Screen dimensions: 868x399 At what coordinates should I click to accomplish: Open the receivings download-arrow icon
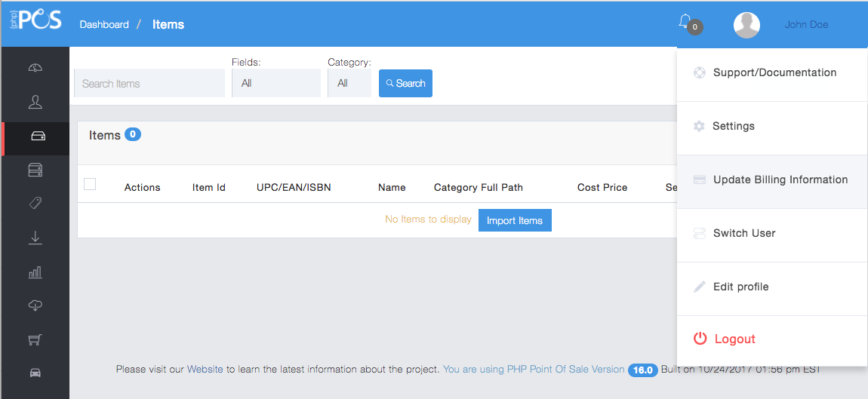(35, 238)
